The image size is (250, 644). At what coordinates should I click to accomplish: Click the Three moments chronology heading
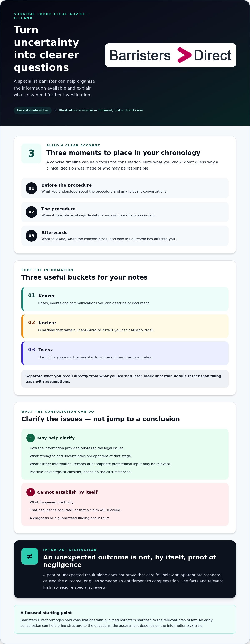(123, 153)
